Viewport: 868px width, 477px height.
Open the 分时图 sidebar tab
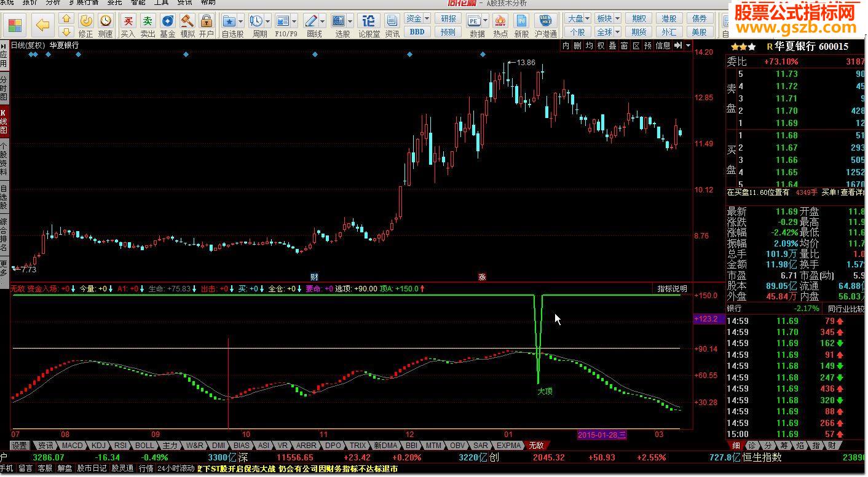[4, 89]
